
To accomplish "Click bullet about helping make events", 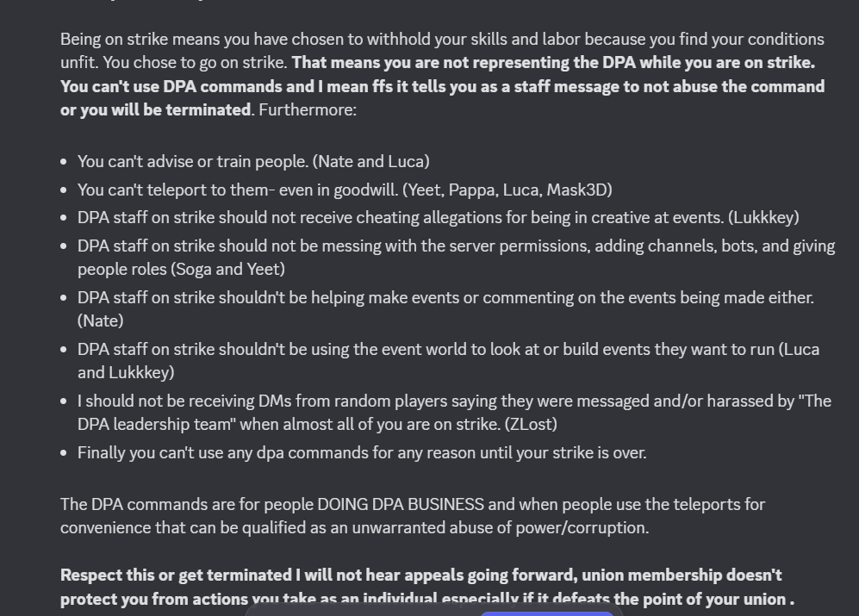I will click(445, 297).
